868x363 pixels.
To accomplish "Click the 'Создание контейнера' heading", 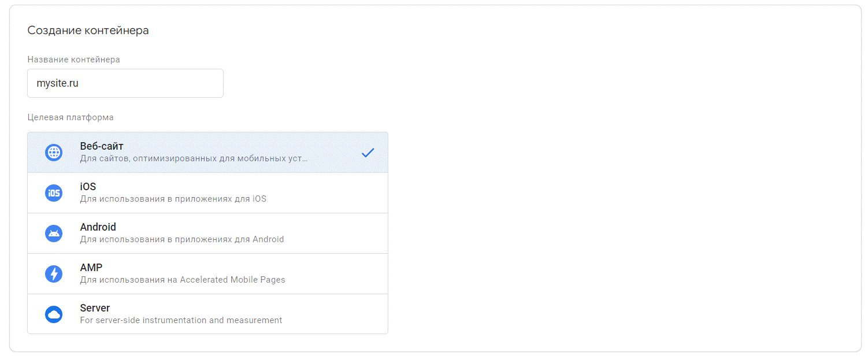I will tap(88, 31).
